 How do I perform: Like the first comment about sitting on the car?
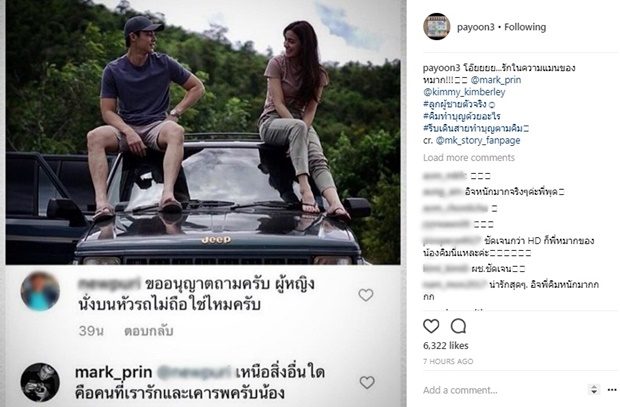(x=366, y=295)
